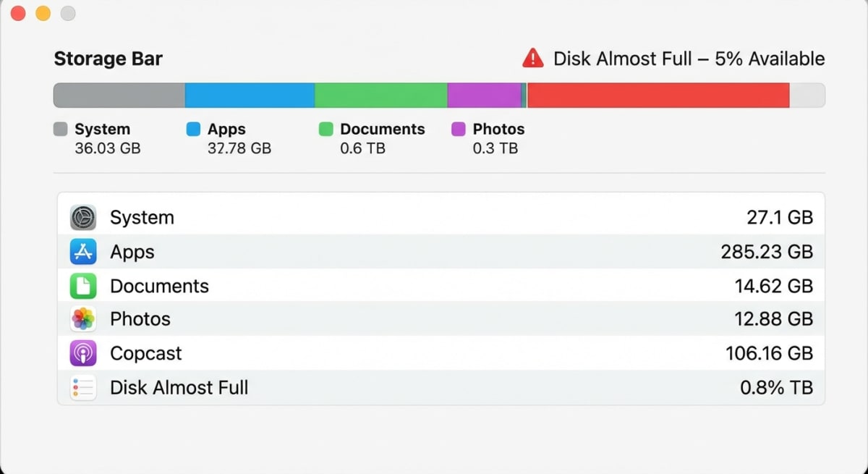Click the green Documents legend swatch
868x474 pixels.
point(325,129)
